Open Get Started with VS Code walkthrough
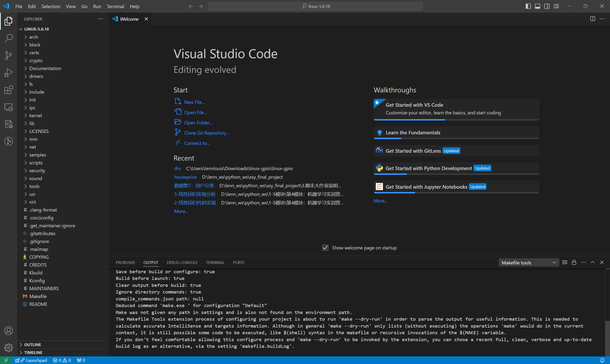 (x=456, y=109)
